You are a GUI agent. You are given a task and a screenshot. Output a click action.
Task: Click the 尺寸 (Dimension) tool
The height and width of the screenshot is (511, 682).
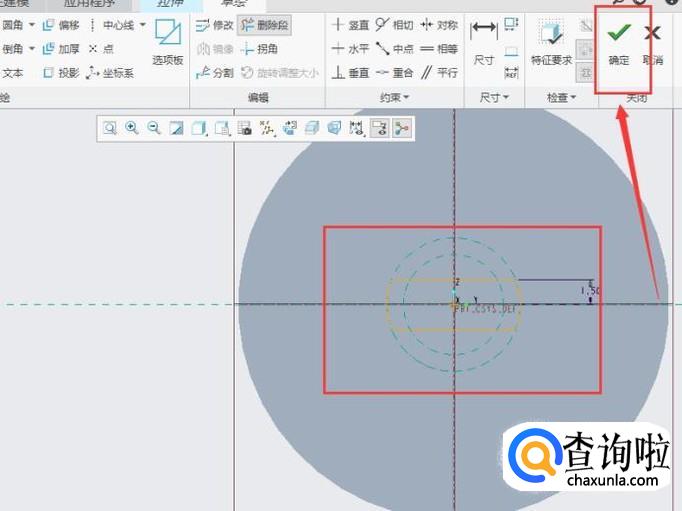tap(484, 43)
